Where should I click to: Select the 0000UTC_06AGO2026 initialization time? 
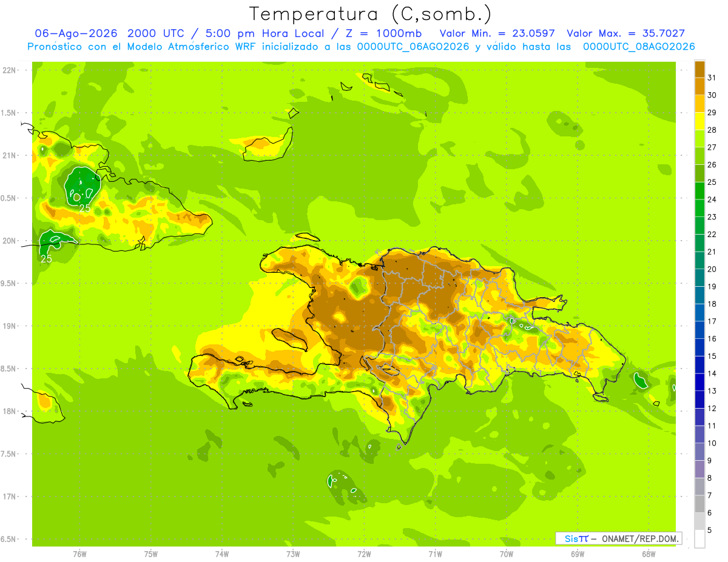click(413, 47)
